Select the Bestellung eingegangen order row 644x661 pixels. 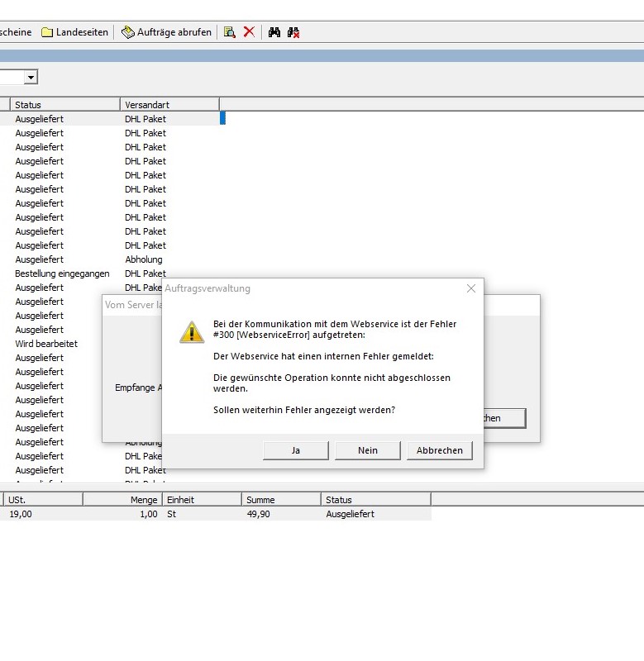(62, 273)
